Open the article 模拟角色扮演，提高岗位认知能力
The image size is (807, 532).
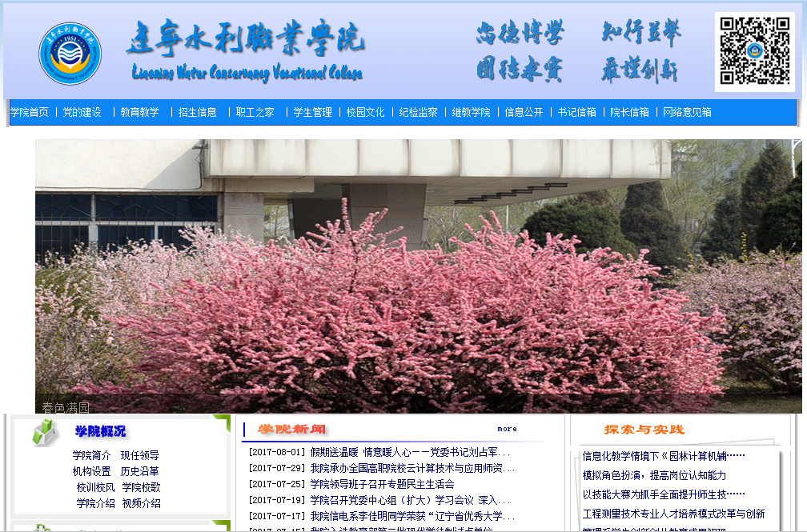(654, 475)
